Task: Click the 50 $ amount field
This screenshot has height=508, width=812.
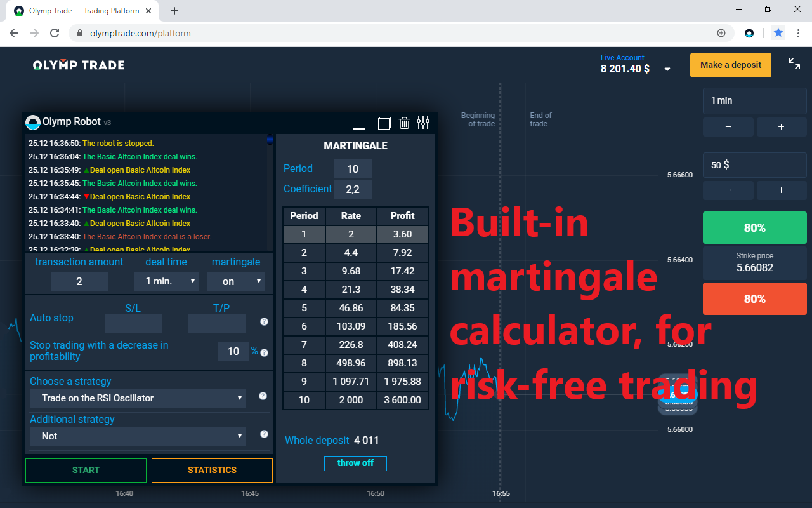Action: pyautogui.click(x=755, y=165)
